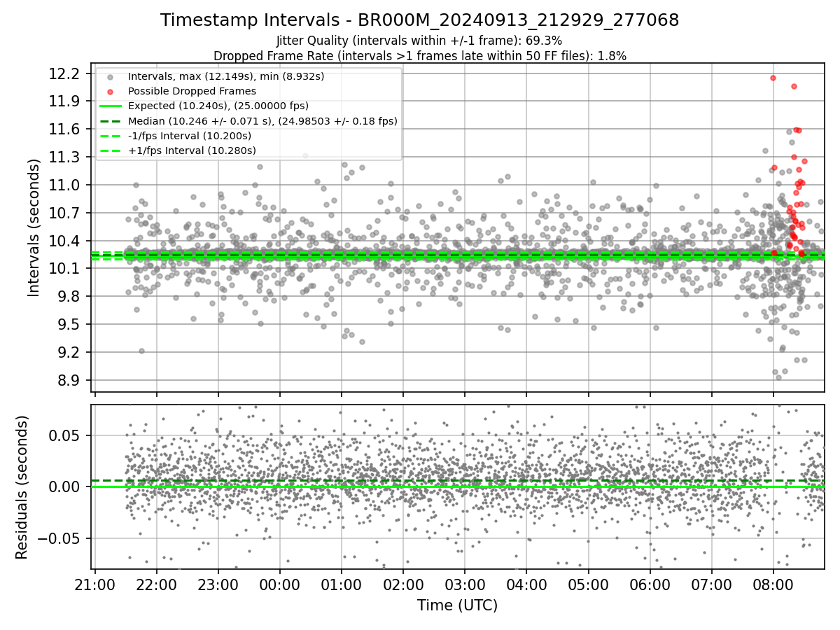Click the x-axis tick label '23:00'

tap(218, 583)
